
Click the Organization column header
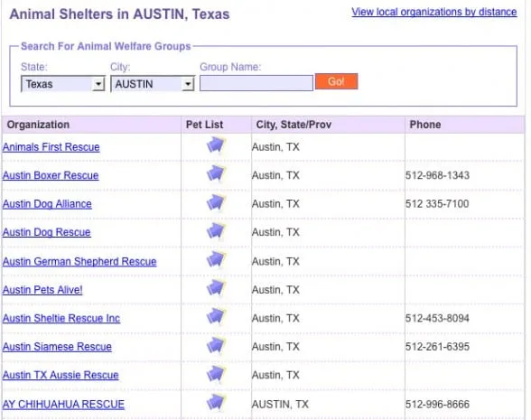point(38,125)
